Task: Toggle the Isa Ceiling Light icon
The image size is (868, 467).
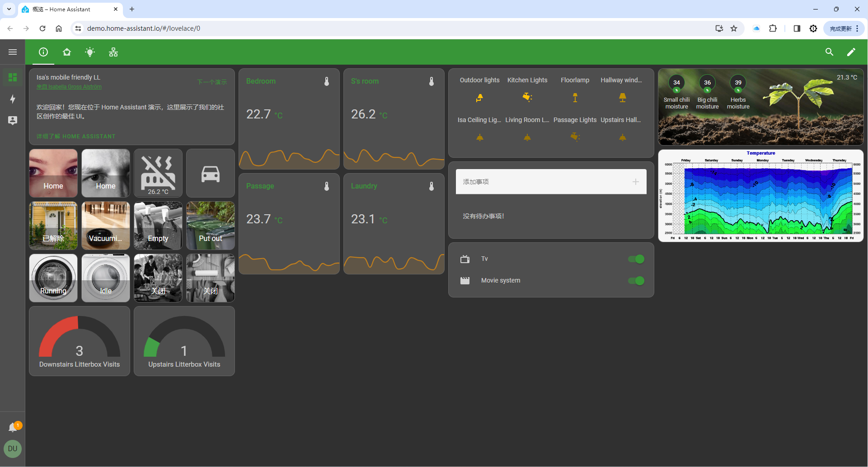Action: point(480,137)
